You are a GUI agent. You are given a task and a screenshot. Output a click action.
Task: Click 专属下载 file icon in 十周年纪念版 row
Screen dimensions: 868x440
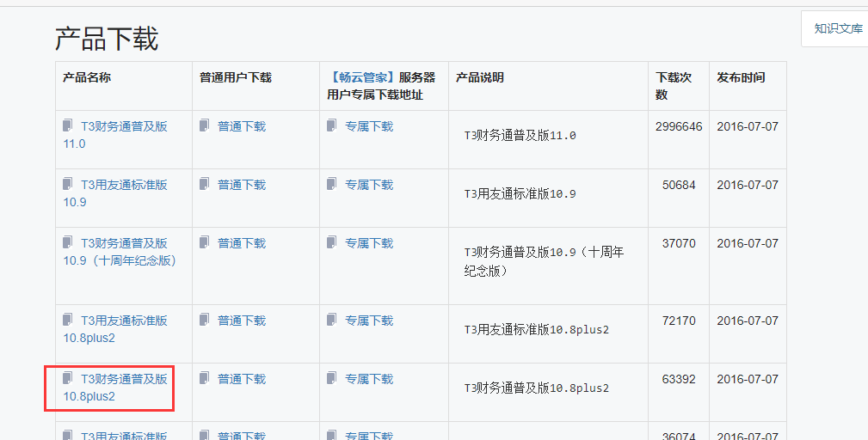click(x=331, y=242)
